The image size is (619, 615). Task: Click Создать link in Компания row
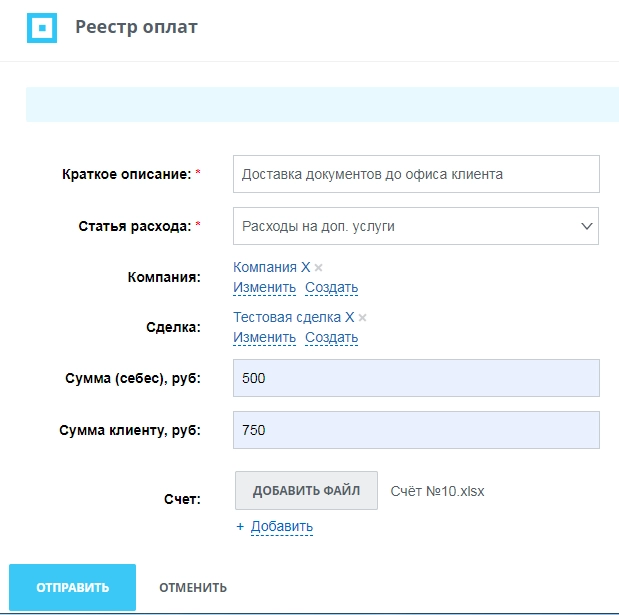point(331,288)
